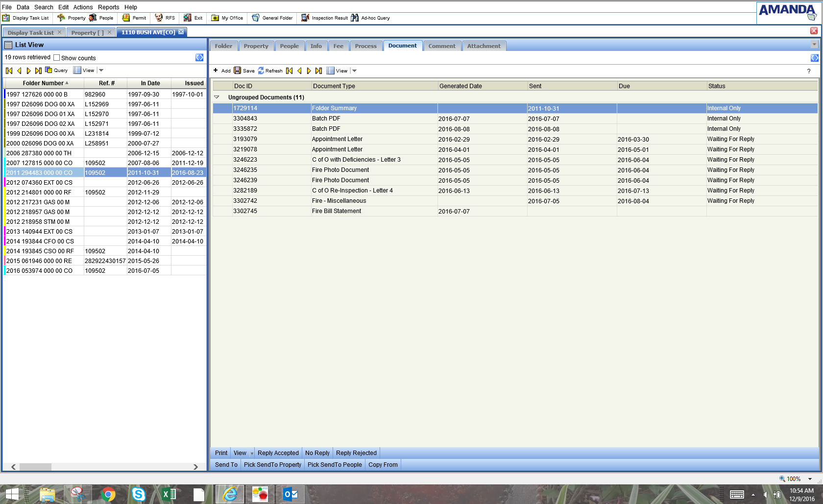Viewport: 823px width, 504px height.
Task: Open the Reports menu
Action: pyautogui.click(x=108, y=7)
